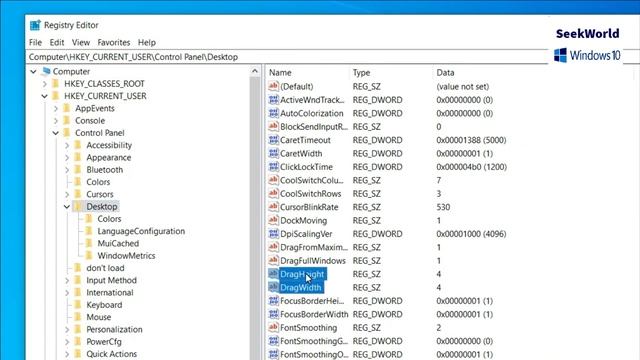Image resolution: width=640 pixels, height=360 pixels.
Task: Open the Help menu
Action: point(147,42)
